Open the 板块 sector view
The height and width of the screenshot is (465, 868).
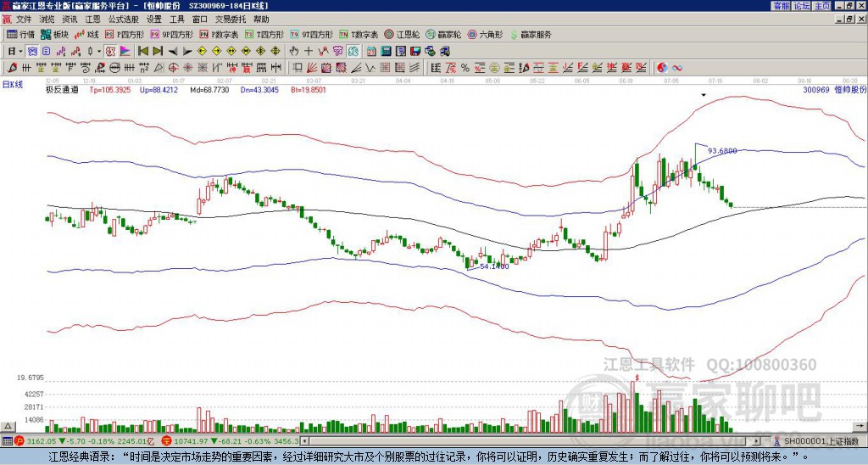(x=54, y=34)
